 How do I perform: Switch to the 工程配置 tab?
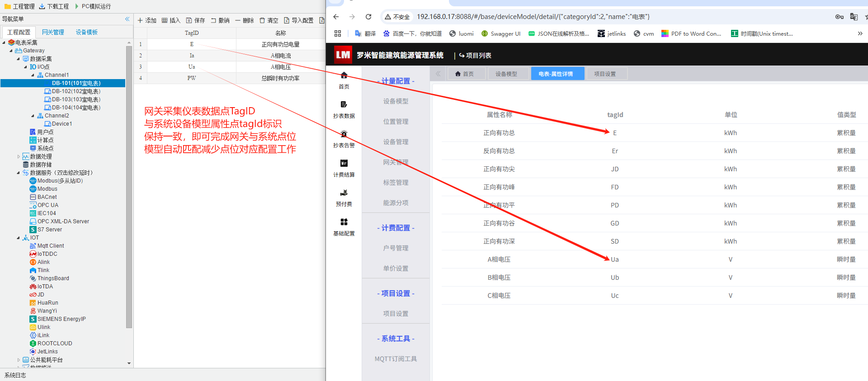coord(19,32)
